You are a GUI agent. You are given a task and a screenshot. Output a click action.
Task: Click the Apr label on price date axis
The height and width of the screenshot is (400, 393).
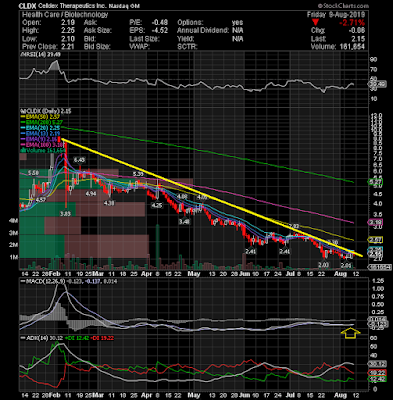pos(146,274)
